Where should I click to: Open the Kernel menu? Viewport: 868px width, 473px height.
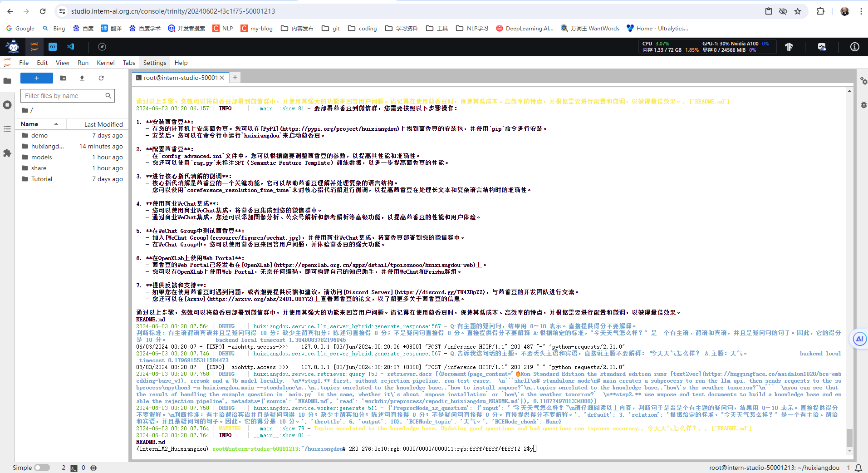tap(106, 63)
